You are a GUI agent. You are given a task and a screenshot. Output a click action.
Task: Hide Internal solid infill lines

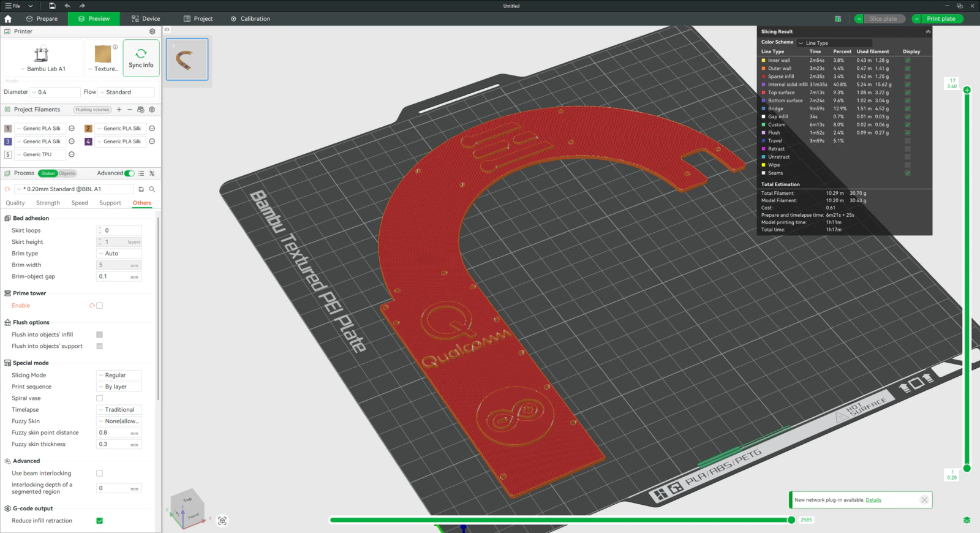pyautogui.click(x=908, y=85)
